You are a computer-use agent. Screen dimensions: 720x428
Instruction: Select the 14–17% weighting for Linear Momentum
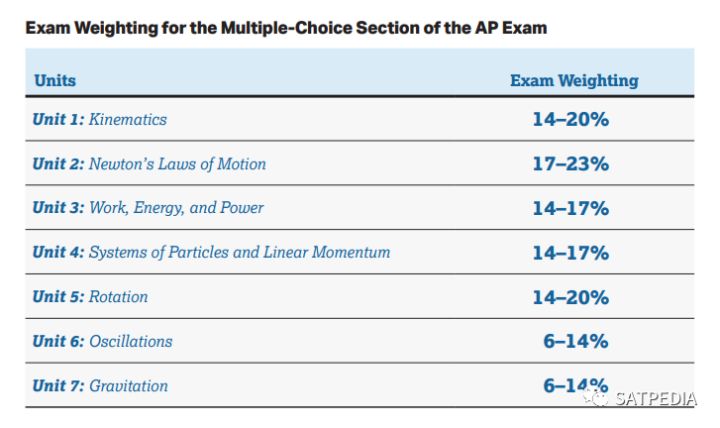[x=570, y=252]
